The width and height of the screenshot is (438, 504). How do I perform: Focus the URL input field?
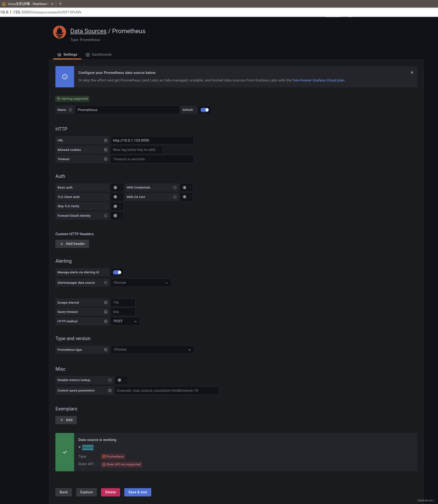152,140
